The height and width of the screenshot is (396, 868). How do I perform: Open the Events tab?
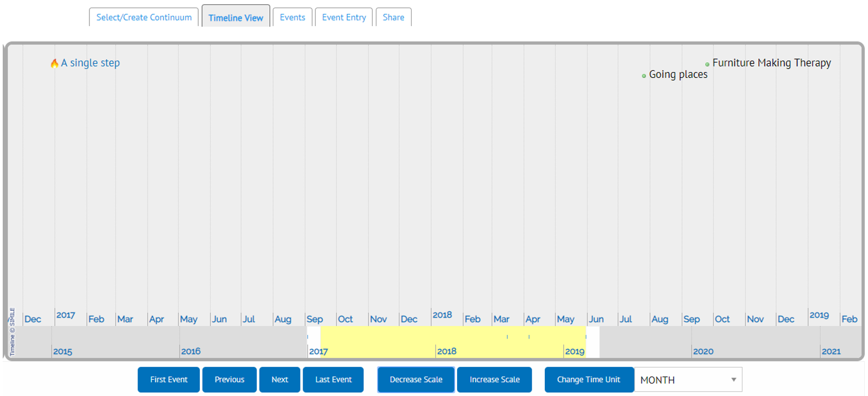[x=292, y=17]
